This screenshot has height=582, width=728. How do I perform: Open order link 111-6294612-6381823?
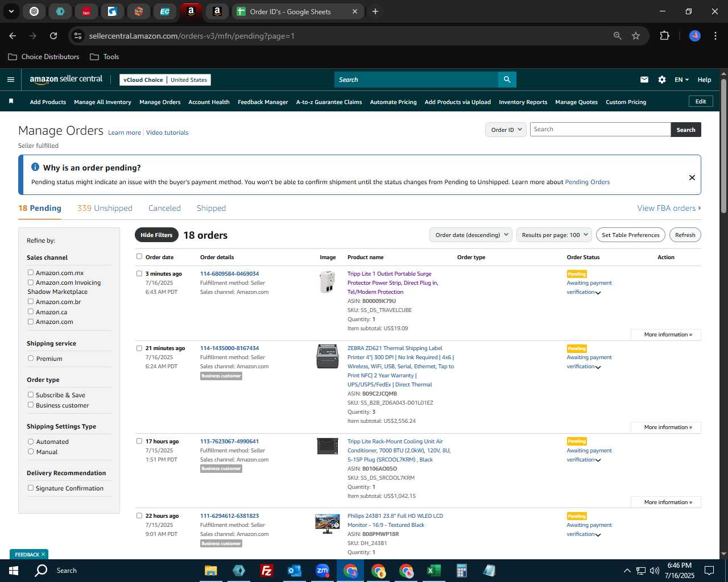[x=229, y=516]
